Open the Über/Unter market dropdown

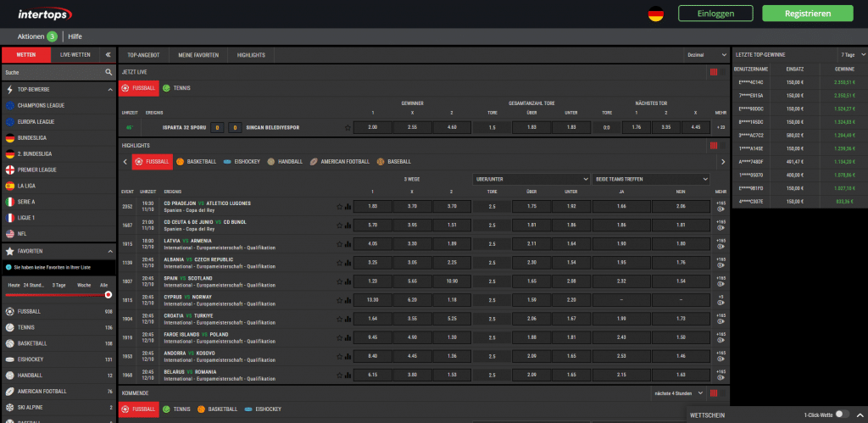[x=531, y=180]
